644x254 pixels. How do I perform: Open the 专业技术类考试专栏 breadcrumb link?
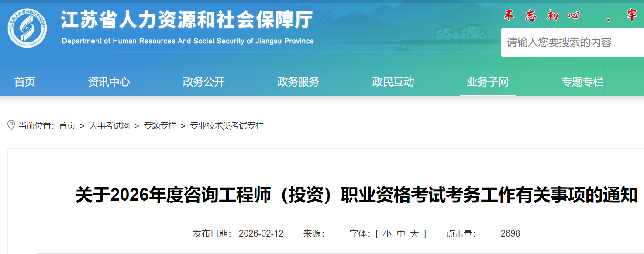click(x=227, y=126)
